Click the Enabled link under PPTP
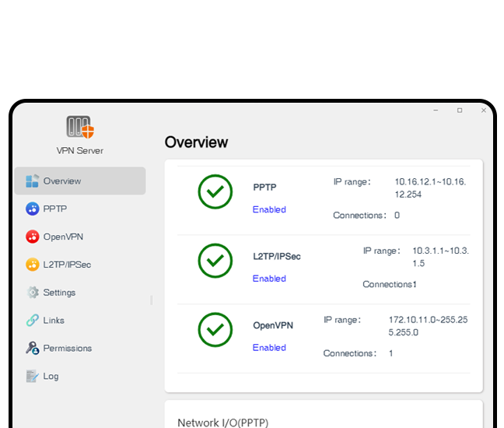Viewport: 504px width, 428px height. coord(269,209)
